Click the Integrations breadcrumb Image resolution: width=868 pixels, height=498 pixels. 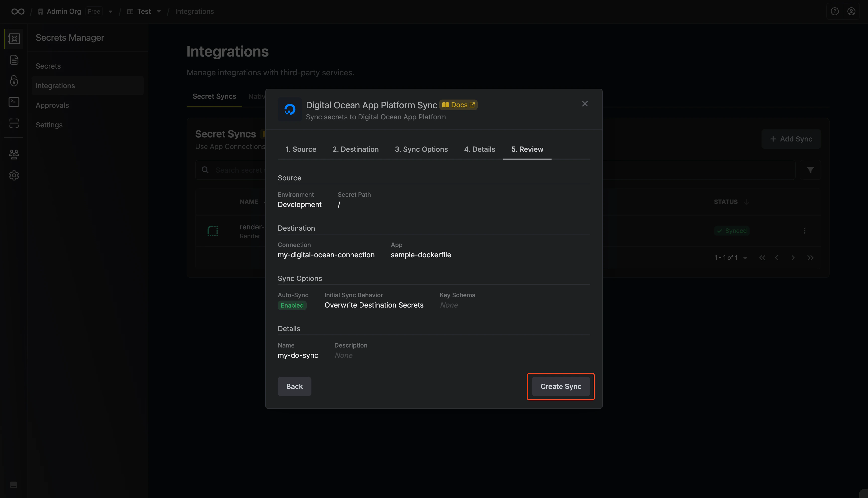pos(195,12)
